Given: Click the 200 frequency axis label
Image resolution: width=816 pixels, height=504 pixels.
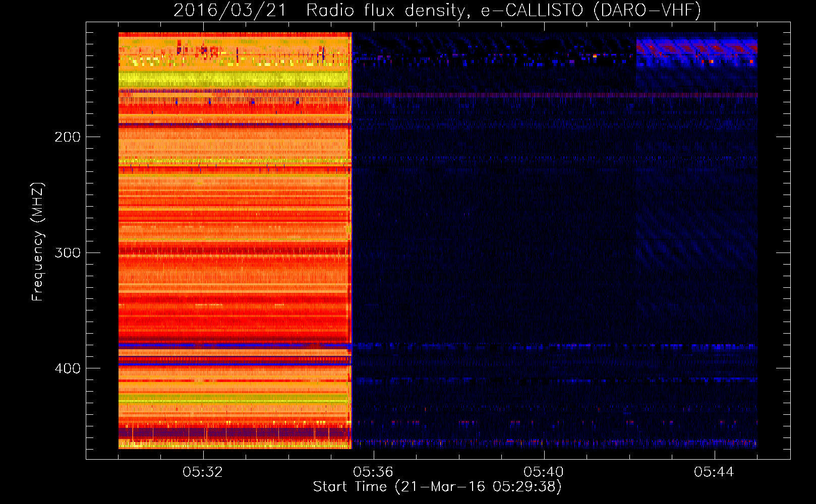Looking at the screenshot, I should (68, 137).
